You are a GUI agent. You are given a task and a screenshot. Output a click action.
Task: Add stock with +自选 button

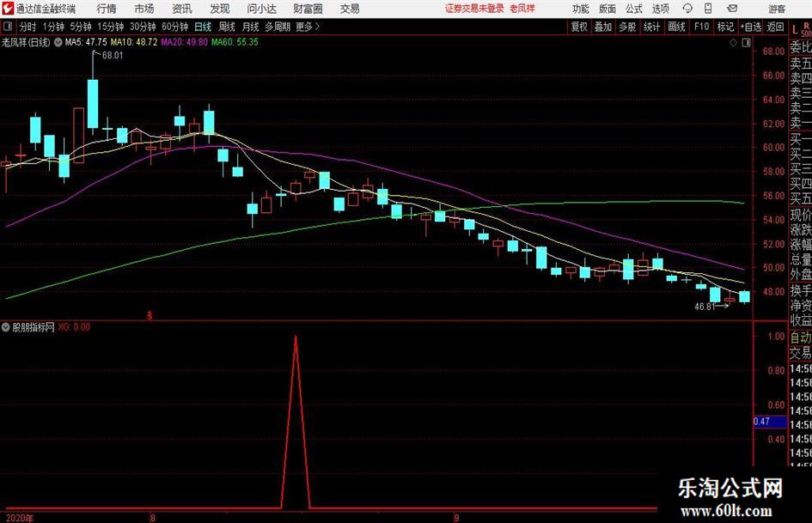tap(751, 27)
